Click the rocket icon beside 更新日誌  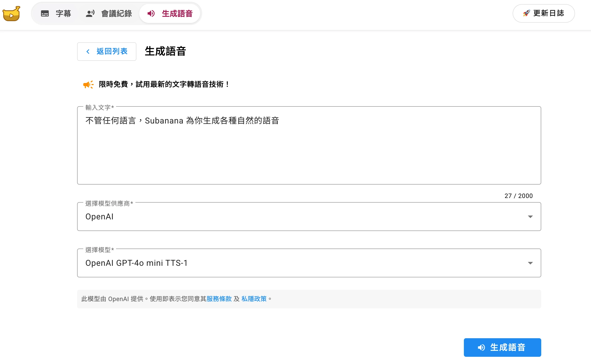pyautogui.click(x=527, y=13)
